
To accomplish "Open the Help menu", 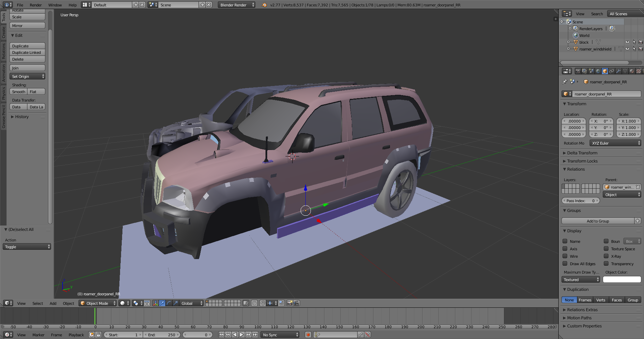I will point(72,5).
